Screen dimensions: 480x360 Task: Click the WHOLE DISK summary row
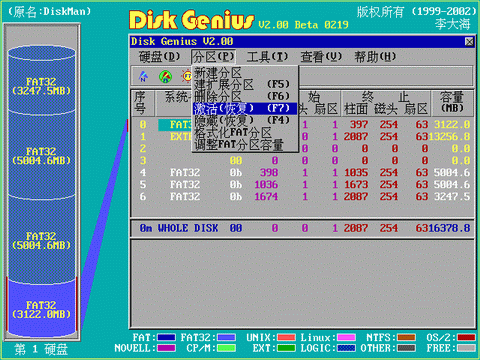pos(303,228)
